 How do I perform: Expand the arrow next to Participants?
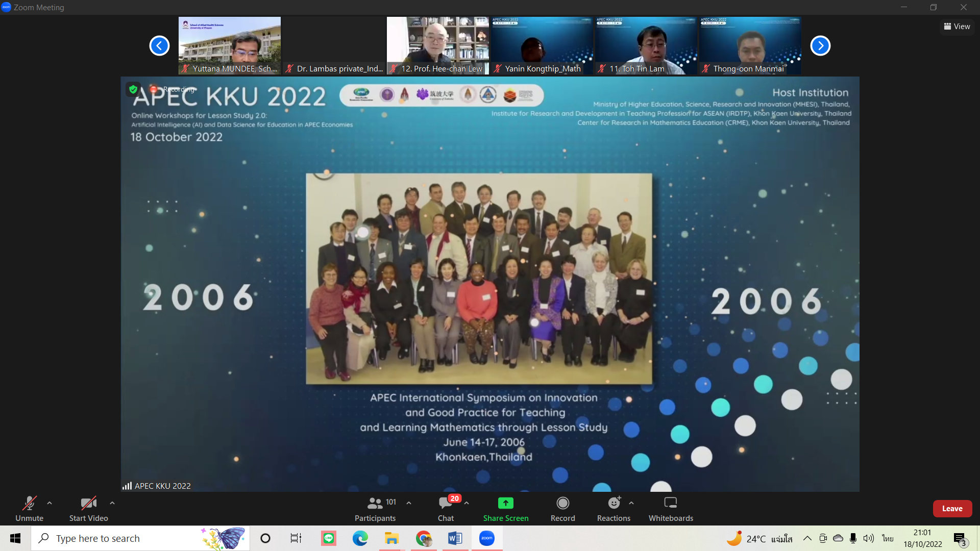[x=409, y=503]
